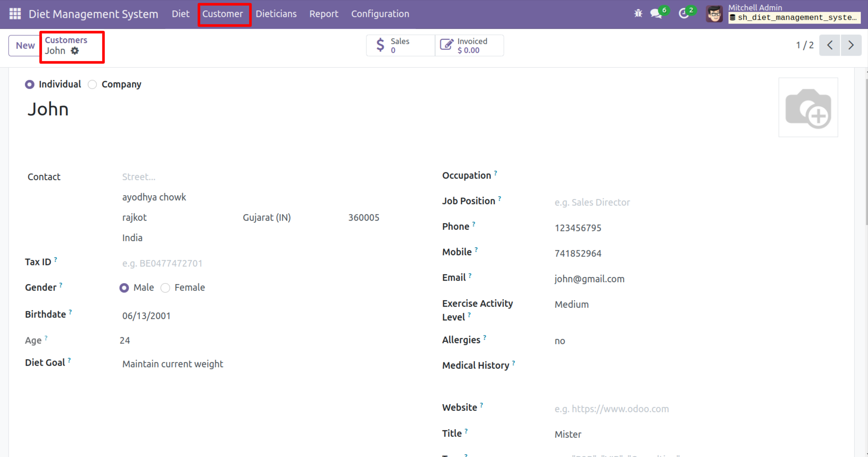
Task: Choose Male gender option
Action: (x=124, y=288)
